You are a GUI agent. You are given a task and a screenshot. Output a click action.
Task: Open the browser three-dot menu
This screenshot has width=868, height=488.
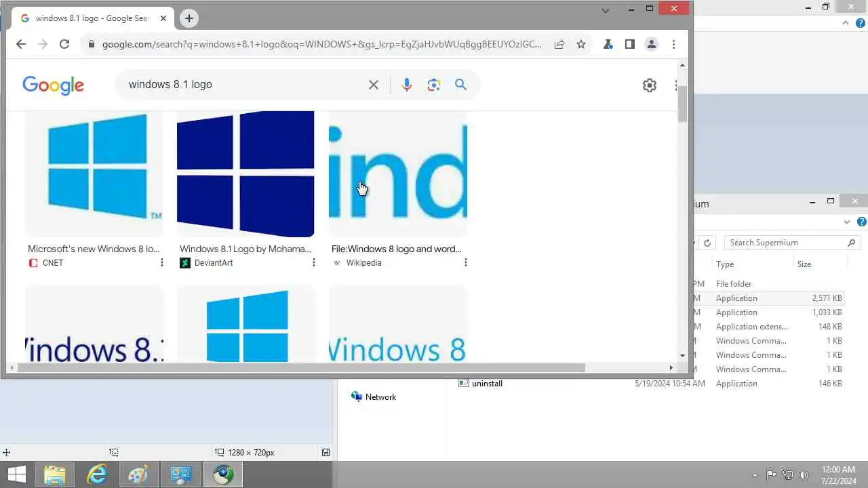673,44
